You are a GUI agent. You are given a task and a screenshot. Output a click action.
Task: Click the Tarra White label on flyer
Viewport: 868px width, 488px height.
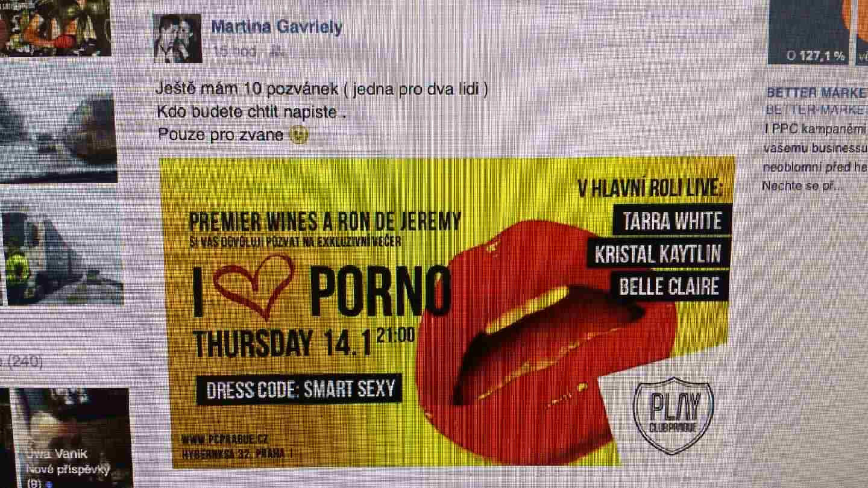672,221
